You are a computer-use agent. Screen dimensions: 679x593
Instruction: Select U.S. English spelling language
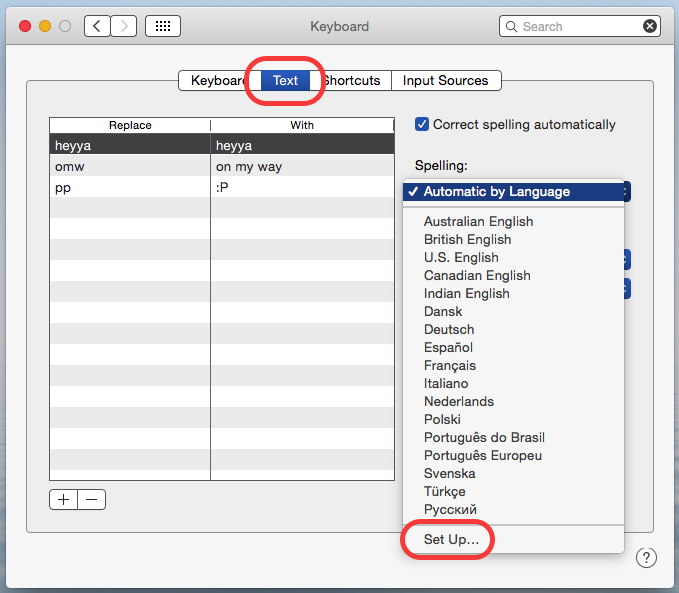pyautogui.click(x=461, y=257)
